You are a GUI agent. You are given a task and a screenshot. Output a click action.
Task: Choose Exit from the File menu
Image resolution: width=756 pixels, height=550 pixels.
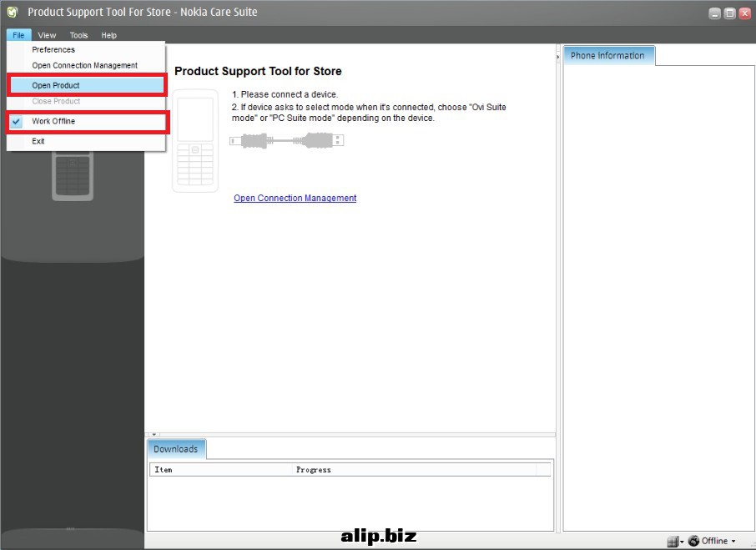pyautogui.click(x=87, y=141)
